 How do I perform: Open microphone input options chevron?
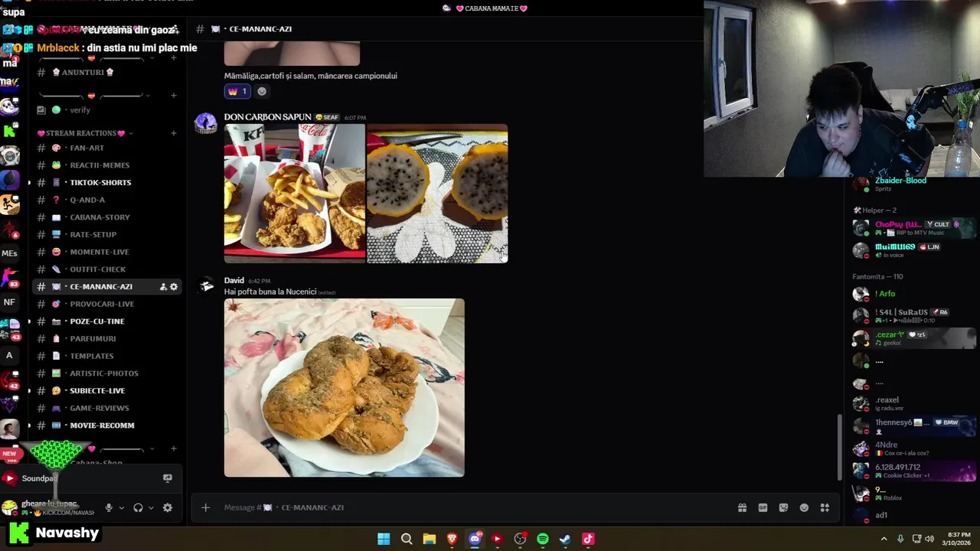click(121, 507)
